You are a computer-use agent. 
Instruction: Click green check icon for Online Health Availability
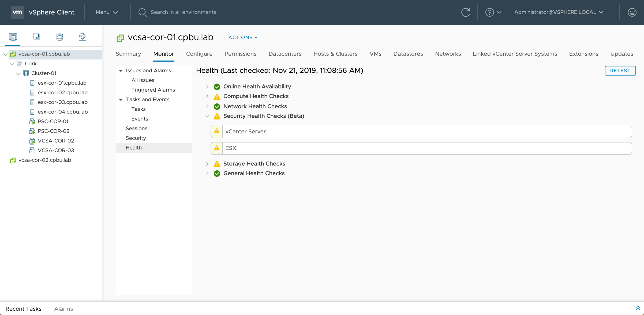(217, 87)
